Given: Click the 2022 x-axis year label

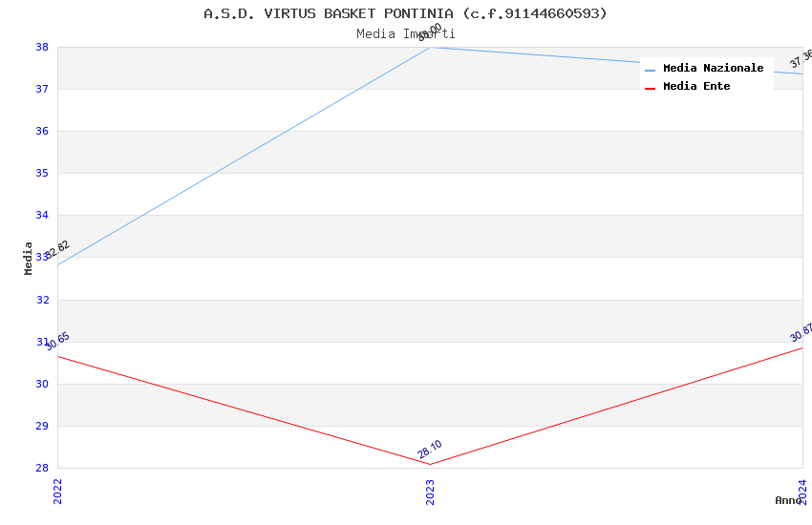Looking at the screenshot, I should click(57, 492).
